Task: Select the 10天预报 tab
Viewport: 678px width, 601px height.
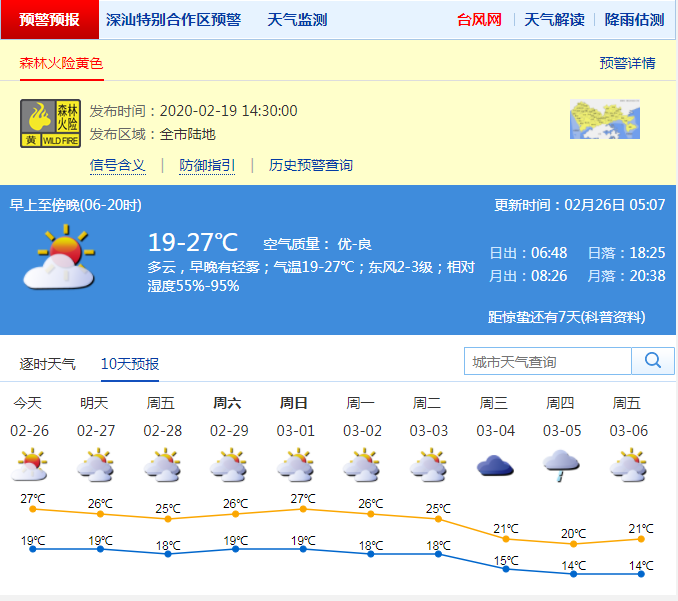Action: 129,363
